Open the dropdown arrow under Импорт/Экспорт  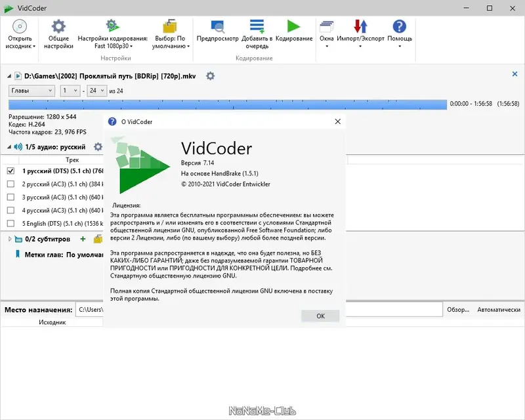point(360,46)
